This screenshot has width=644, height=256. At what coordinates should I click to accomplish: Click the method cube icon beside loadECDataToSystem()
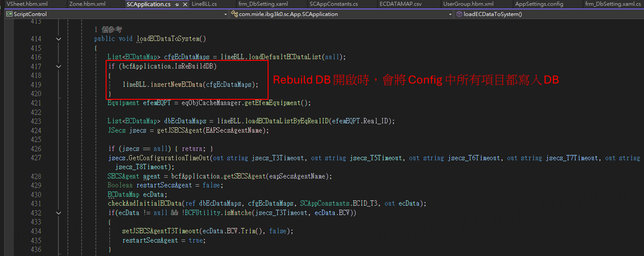pos(459,14)
